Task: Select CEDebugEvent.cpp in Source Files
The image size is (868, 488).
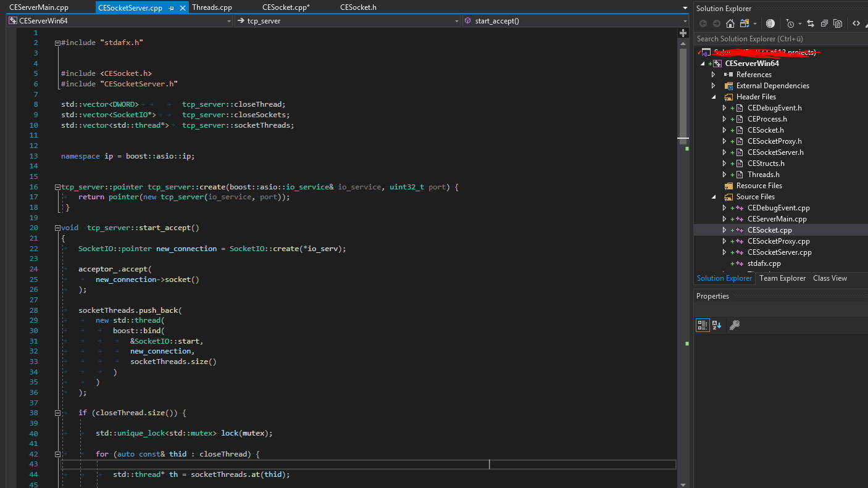Action: 778,208
